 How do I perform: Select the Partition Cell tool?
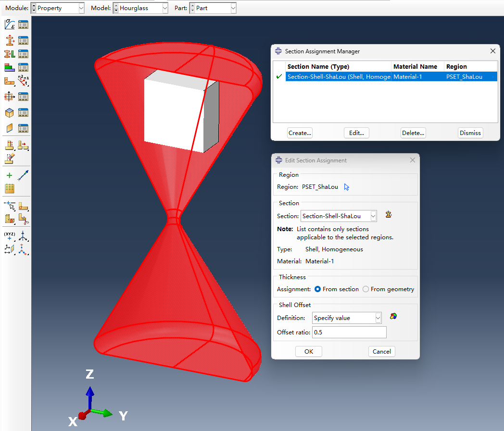pos(10,219)
